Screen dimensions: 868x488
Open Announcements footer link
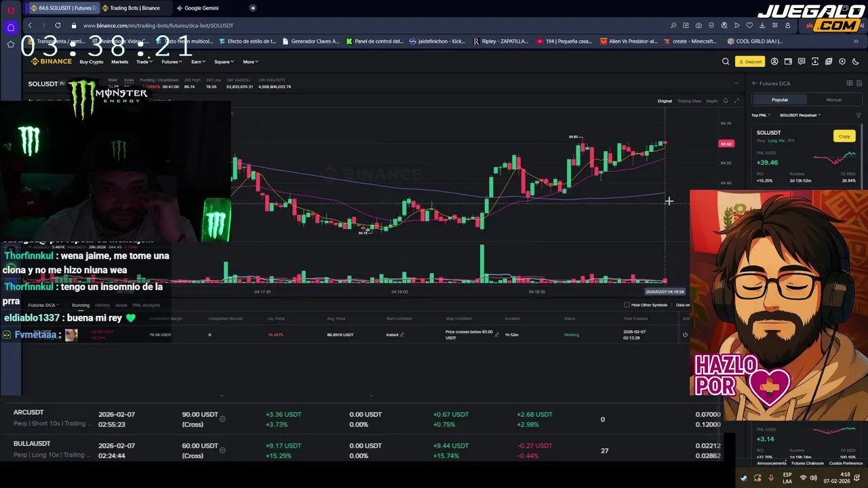pos(772,464)
